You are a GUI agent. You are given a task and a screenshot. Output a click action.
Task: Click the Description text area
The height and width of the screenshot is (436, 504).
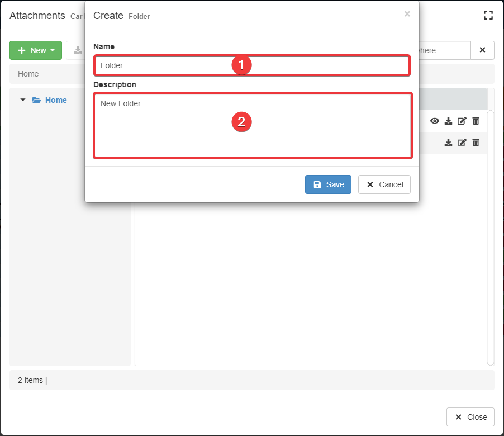168,134
